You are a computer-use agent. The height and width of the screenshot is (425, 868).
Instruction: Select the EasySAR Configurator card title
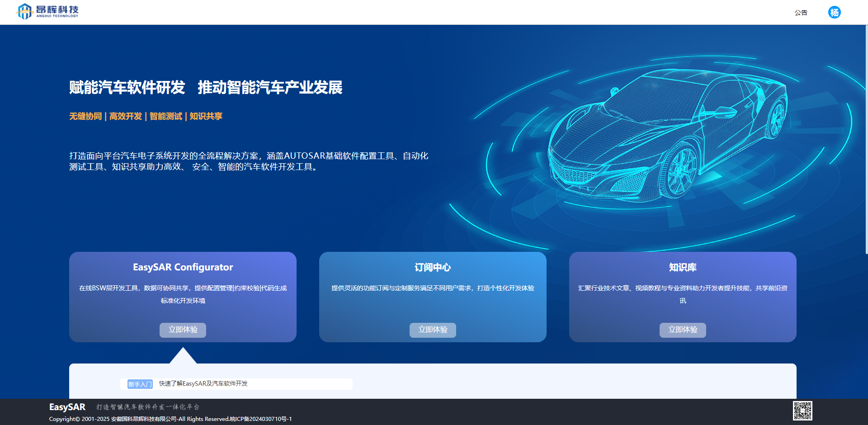[x=183, y=267]
